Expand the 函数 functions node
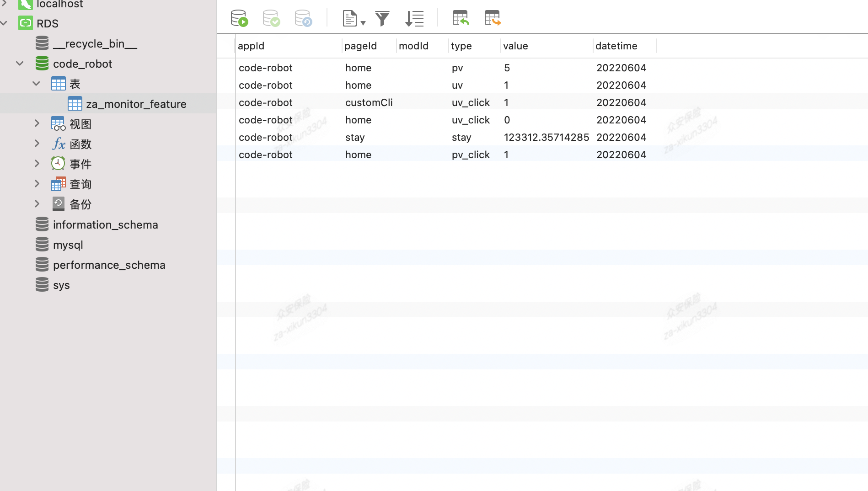Viewport: 868px width, 491px height. tap(37, 144)
